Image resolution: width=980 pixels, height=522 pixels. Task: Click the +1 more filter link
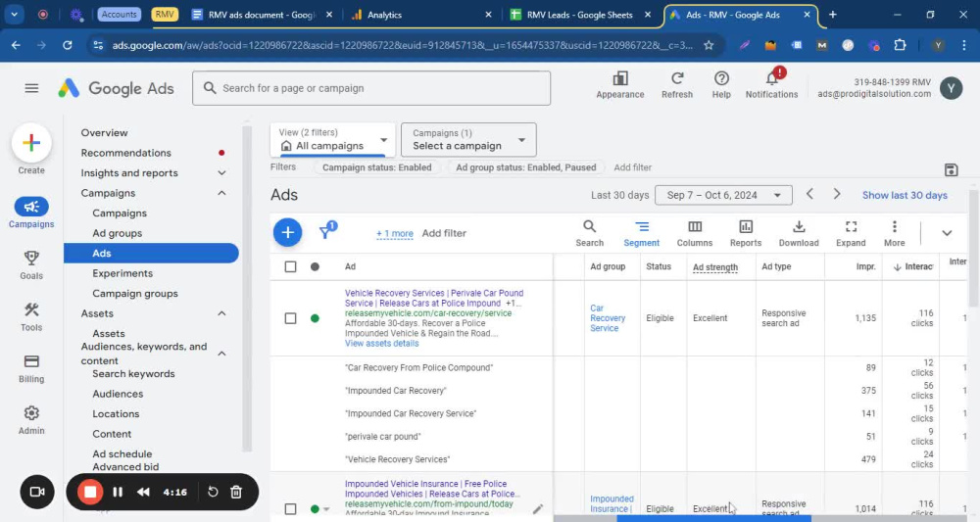(394, 233)
